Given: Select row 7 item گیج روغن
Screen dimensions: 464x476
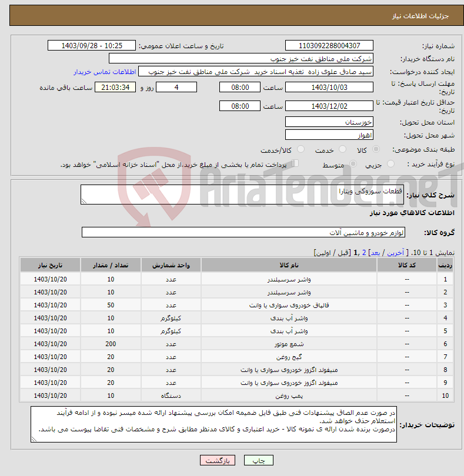Looking at the screenshot, I should click(x=289, y=357).
